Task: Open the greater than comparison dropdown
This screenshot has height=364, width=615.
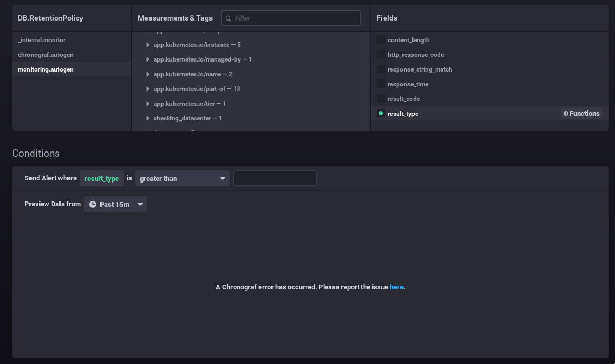Action: click(x=182, y=178)
